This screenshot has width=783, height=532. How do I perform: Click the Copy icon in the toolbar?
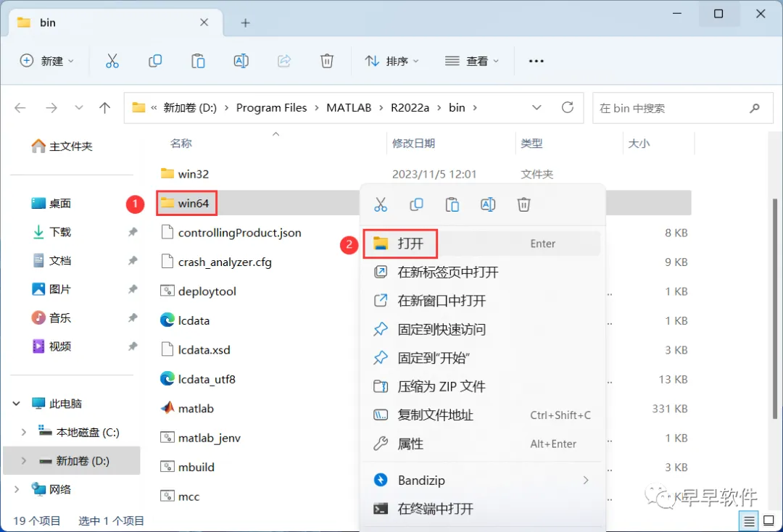tap(155, 61)
